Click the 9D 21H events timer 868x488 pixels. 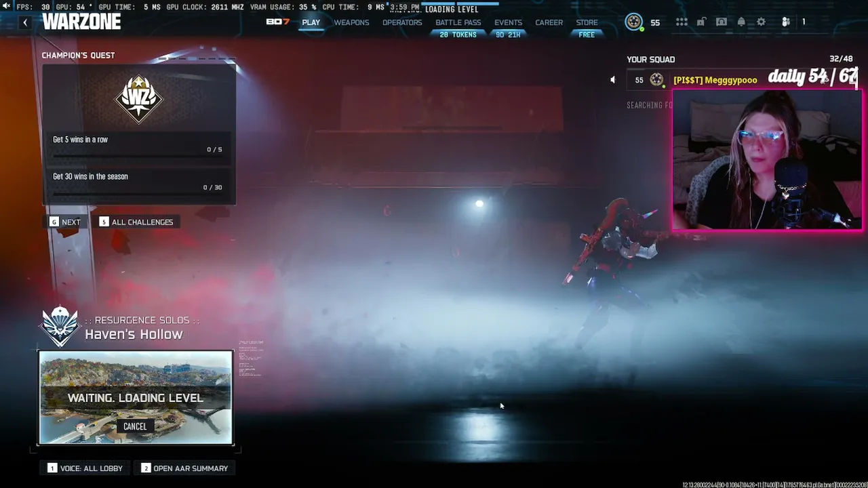[x=508, y=35]
